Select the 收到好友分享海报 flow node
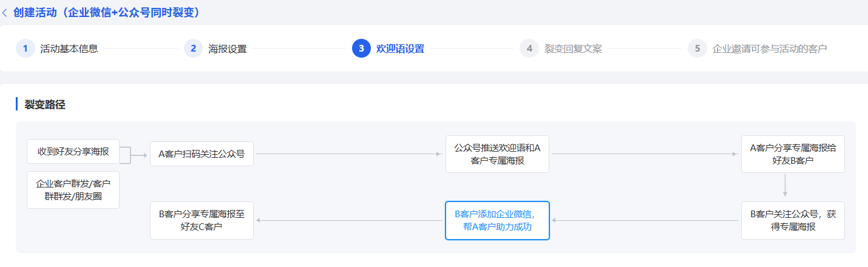This screenshot has width=868, height=267. coord(73,151)
